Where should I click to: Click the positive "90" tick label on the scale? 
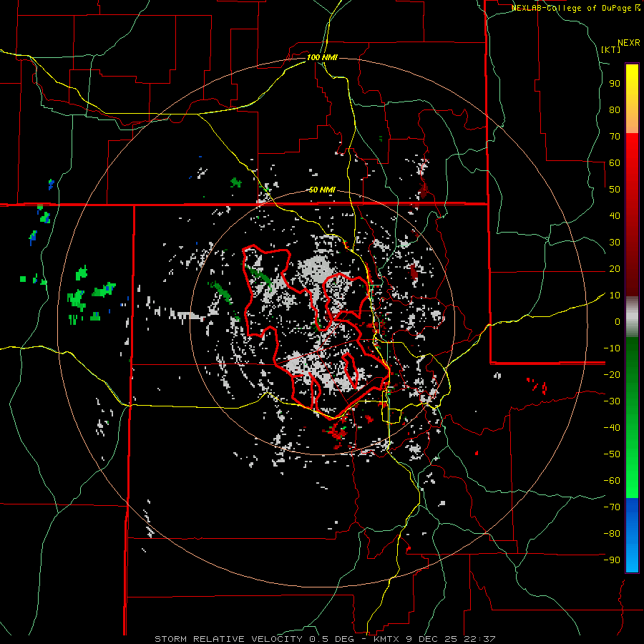point(615,84)
